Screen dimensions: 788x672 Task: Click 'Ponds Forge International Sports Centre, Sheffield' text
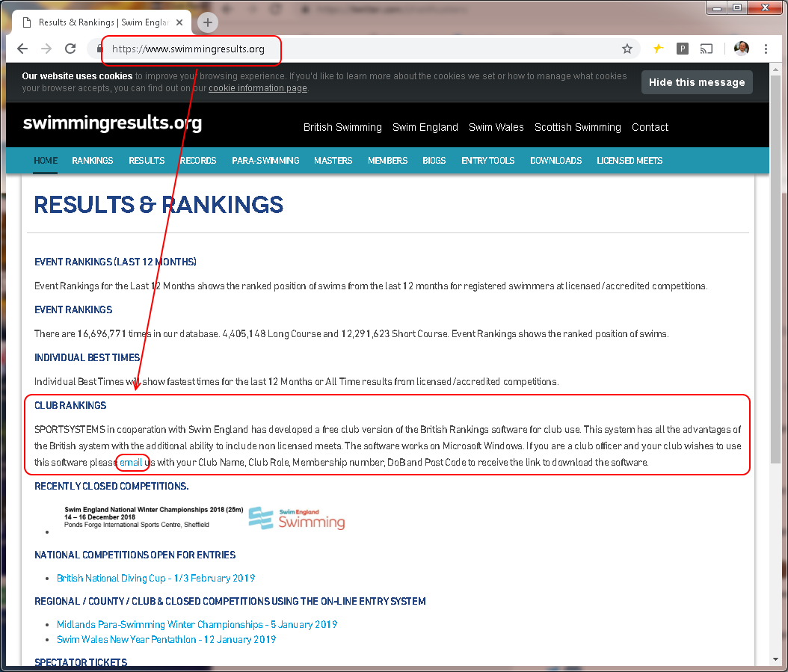pyautogui.click(x=137, y=525)
